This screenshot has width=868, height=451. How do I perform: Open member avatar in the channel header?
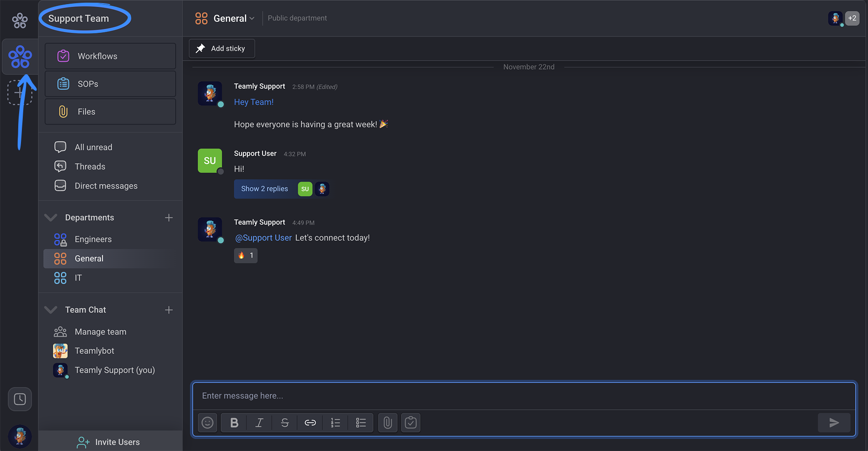835,18
